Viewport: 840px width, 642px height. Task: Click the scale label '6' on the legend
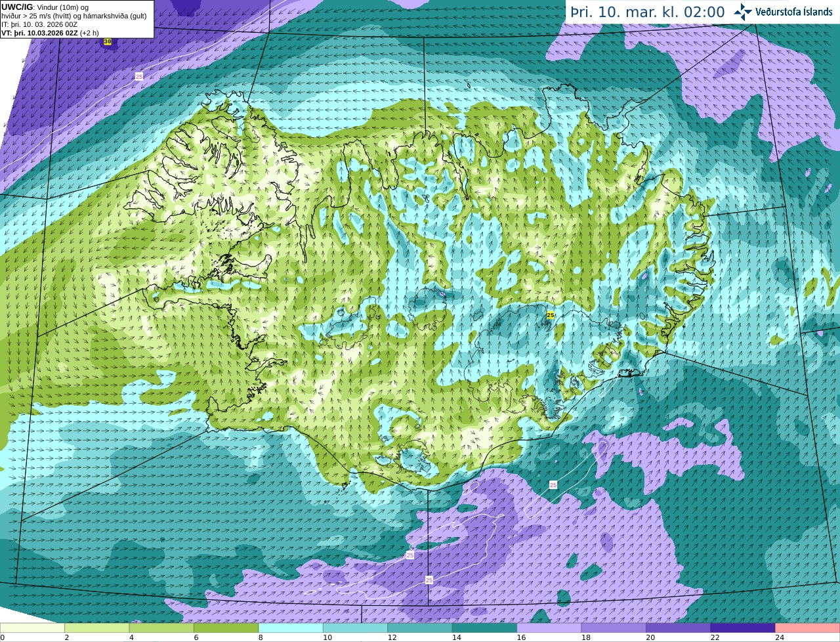pyautogui.click(x=196, y=637)
